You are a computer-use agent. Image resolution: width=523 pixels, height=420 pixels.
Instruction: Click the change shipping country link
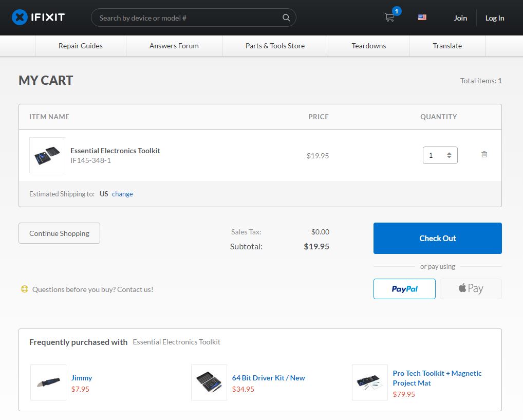click(x=122, y=194)
